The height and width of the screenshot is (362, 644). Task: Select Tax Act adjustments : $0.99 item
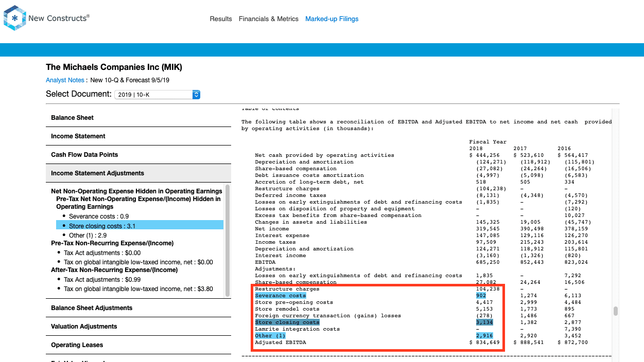click(102, 280)
